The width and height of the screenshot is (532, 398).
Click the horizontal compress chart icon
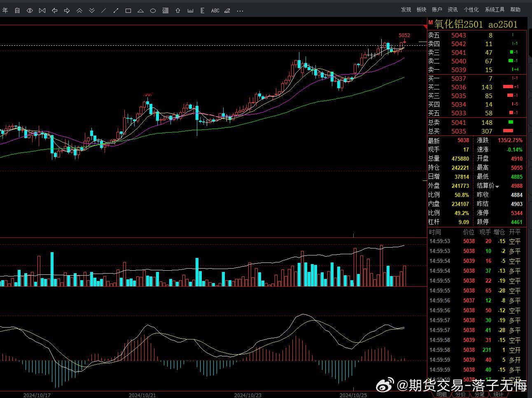click(x=30, y=10)
